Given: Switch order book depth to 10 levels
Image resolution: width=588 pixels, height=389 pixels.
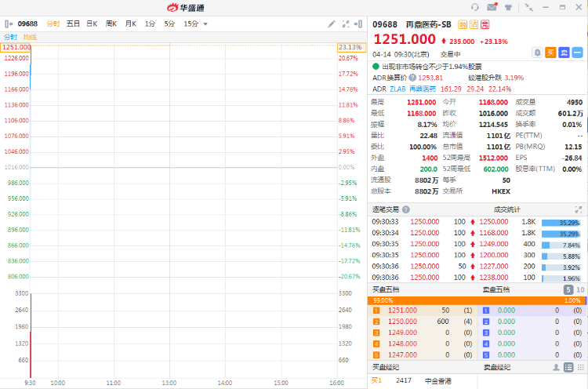Looking at the screenshot, I should [x=580, y=289].
